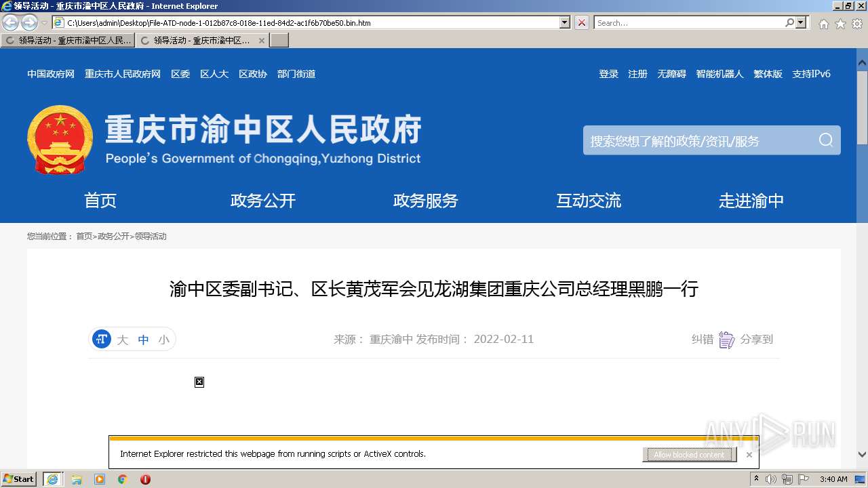Open a new blank tab

click(x=279, y=41)
